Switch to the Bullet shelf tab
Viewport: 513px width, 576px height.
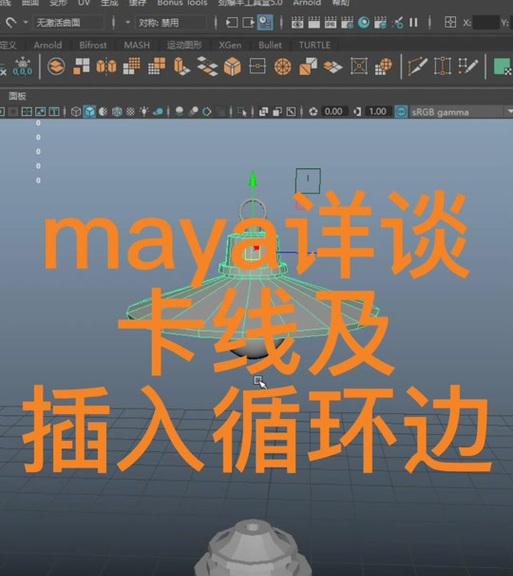click(270, 45)
